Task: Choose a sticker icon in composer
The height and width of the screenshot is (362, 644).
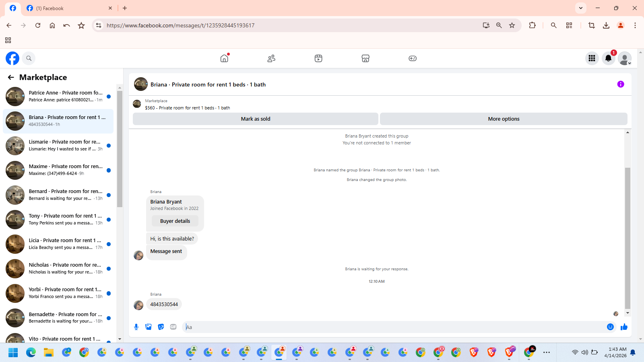Action: coord(161,327)
